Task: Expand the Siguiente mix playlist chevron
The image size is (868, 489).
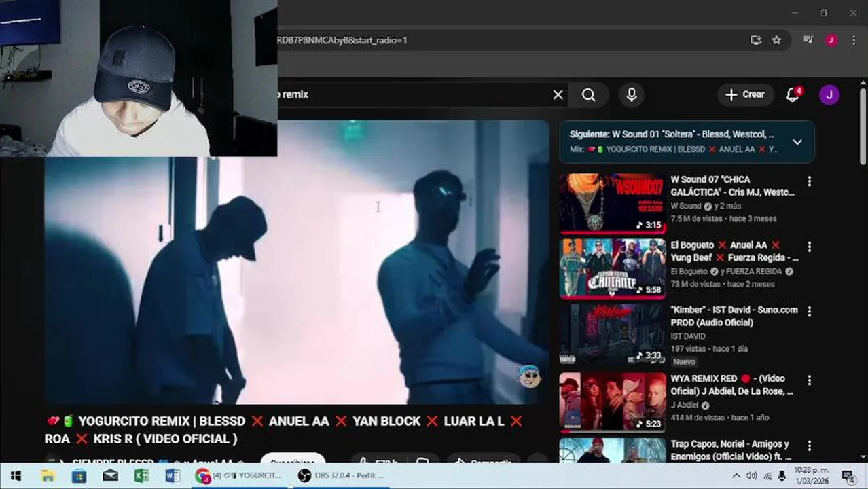Action: (x=797, y=142)
